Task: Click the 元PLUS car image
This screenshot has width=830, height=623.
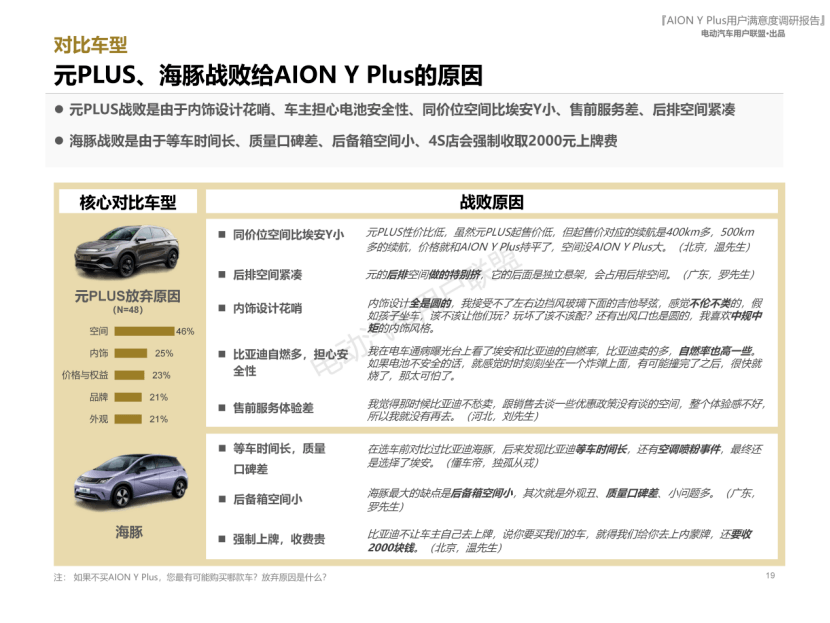Action: coord(127,251)
